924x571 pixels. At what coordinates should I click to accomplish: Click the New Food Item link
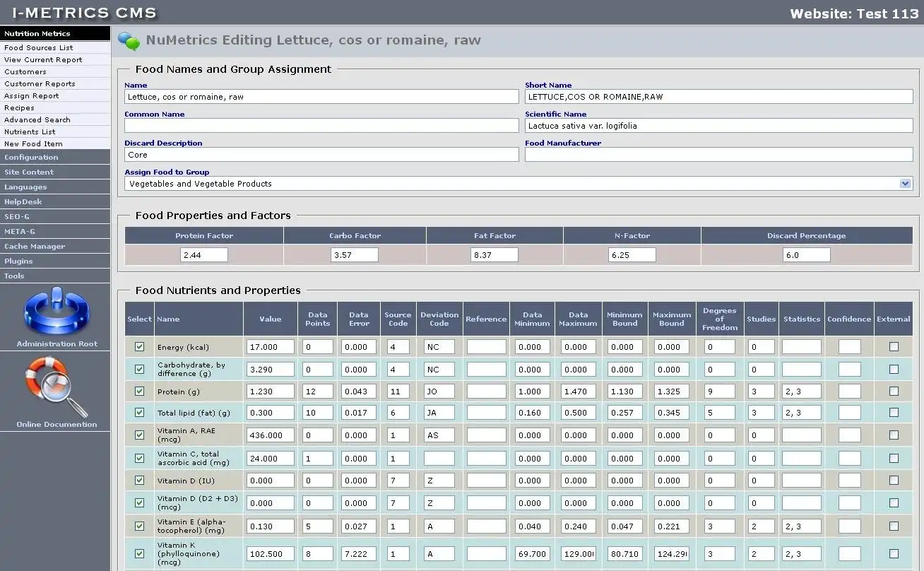click(x=33, y=144)
